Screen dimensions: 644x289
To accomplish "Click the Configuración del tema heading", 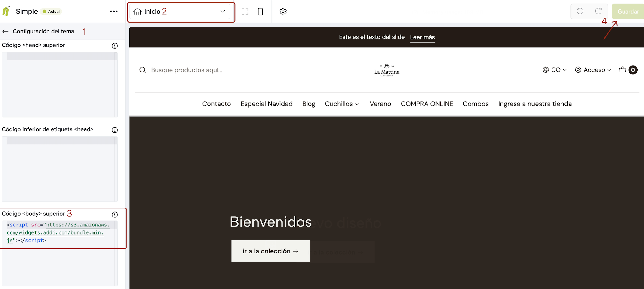I will [x=43, y=31].
